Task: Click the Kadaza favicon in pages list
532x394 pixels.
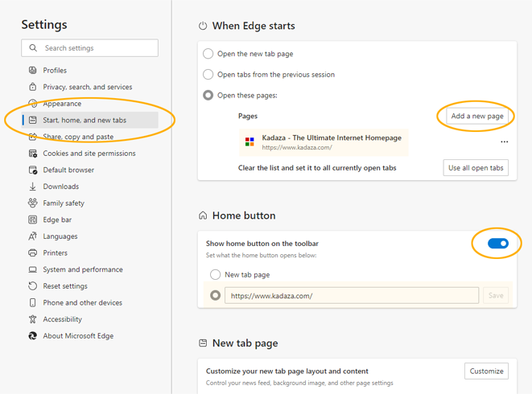Action: pos(250,142)
